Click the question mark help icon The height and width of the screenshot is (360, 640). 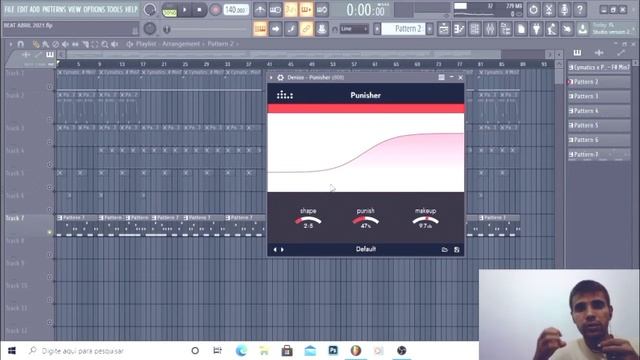tap(580, 10)
